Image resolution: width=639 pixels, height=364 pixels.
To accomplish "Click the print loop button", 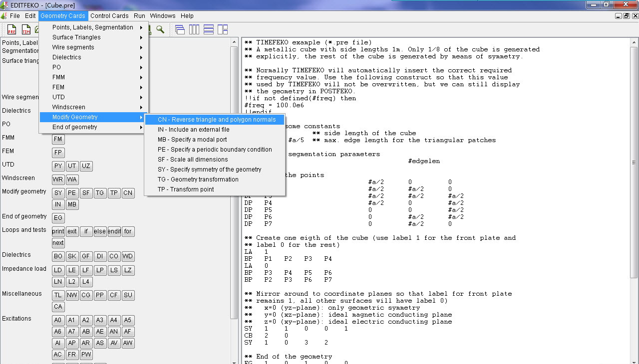I will (x=58, y=231).
